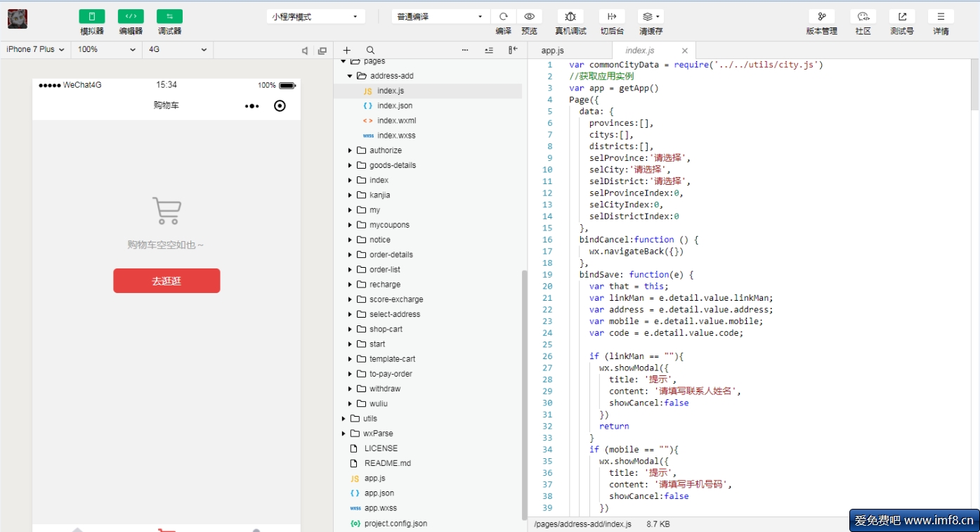Open version management icon
This screenshot has height=532, width=980.
pos(821,17)
